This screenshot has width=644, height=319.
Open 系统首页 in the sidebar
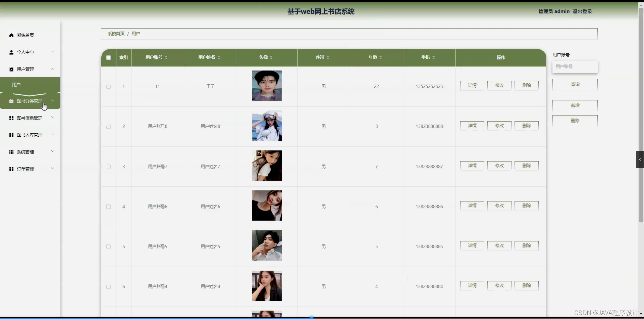(30, 35)
